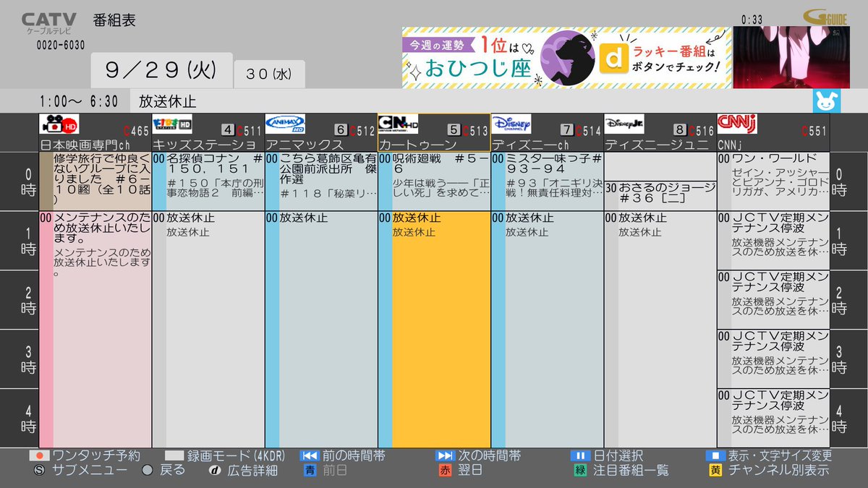Select the 日本映画専門ch channel logo
The width and height of the screenshot is (868, 488).
click(x=59, y=124)
